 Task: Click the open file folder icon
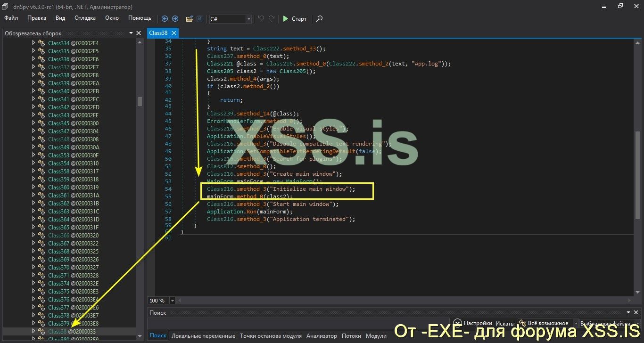(190, 19)
